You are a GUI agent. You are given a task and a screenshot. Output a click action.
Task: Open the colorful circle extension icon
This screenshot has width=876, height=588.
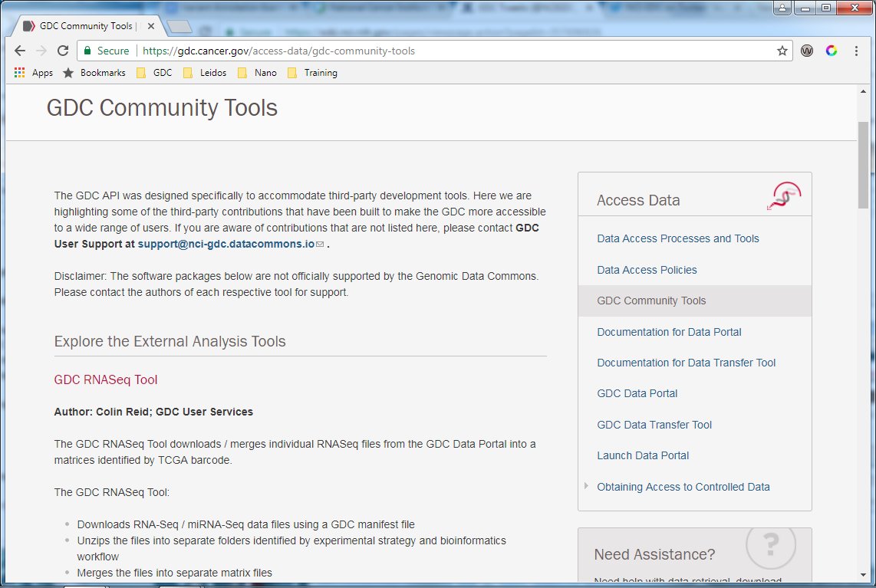click(832, 51)
